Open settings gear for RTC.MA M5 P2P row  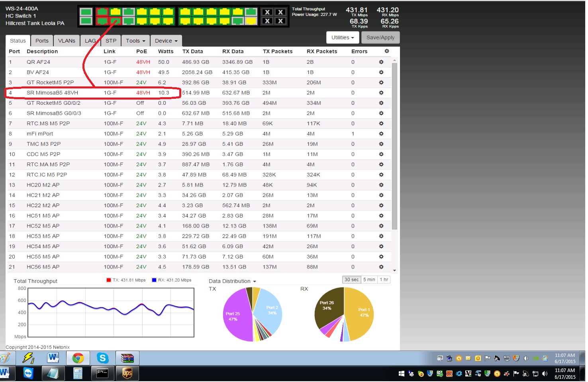tap(381, 165)
